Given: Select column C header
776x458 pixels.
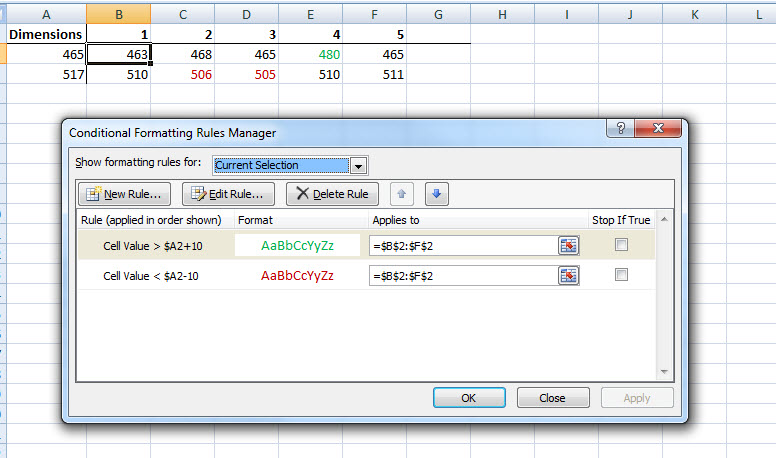Looking at the screenshot, I should (x=183, y=14).
